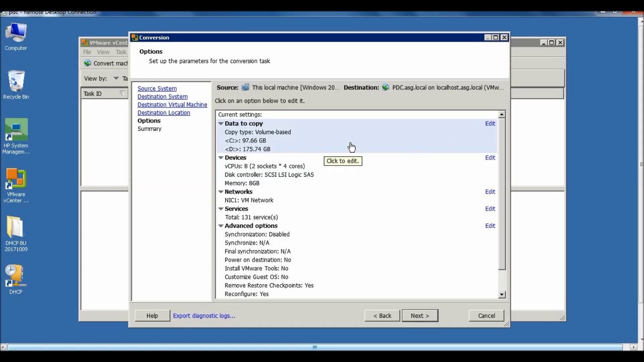Screen dimensions: 644x362
Task: Open the View menu in VMware window
Action: pos(103,52)
